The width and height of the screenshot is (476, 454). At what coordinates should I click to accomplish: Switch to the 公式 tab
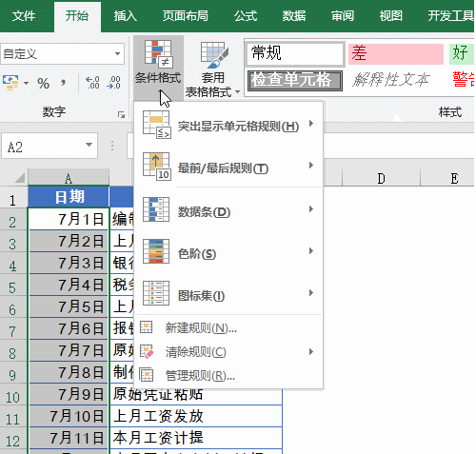[x=246, y=16]
